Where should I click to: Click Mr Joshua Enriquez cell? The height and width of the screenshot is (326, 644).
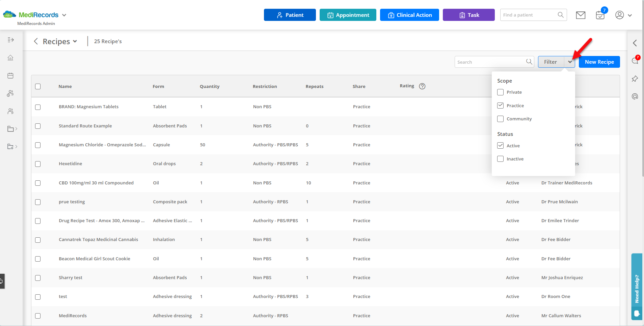click(x=562, y=278)
